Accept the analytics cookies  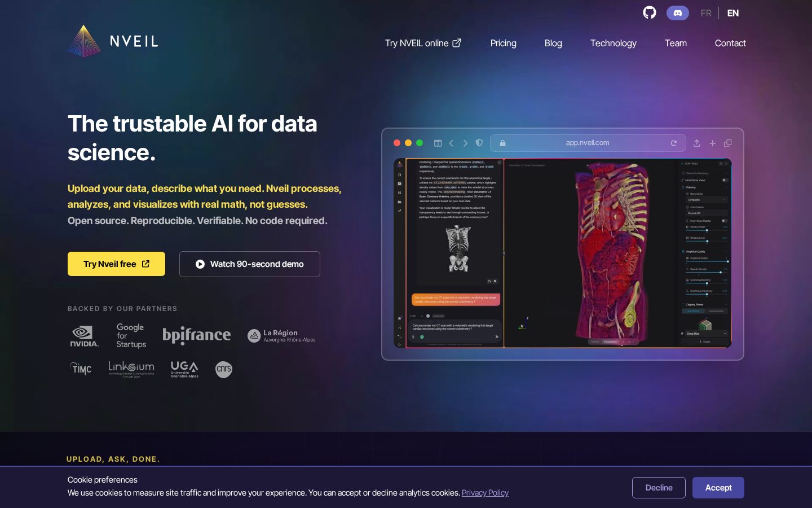[x=718, y=488]
